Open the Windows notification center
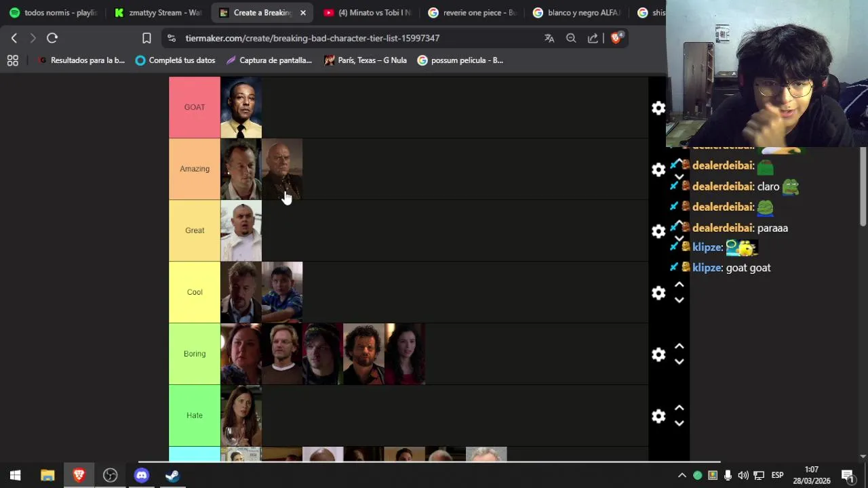Screen dimensions: 868x488 point(848,475)
